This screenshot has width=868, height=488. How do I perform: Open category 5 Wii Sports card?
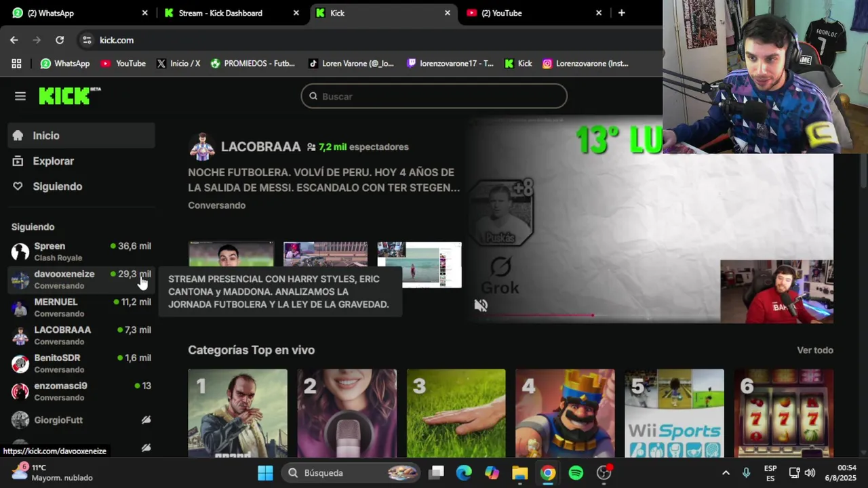tap(674, 413)
